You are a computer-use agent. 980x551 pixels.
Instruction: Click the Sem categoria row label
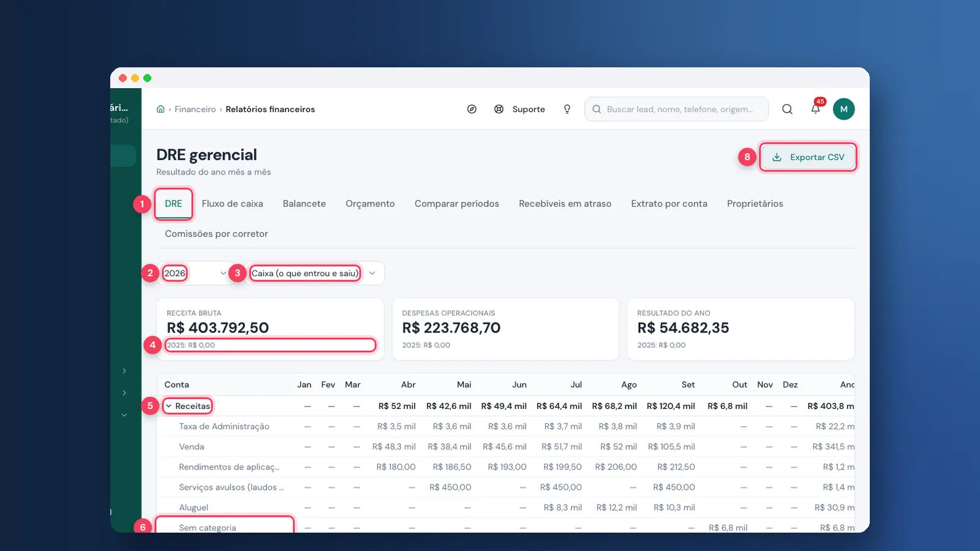click(208, 527)
